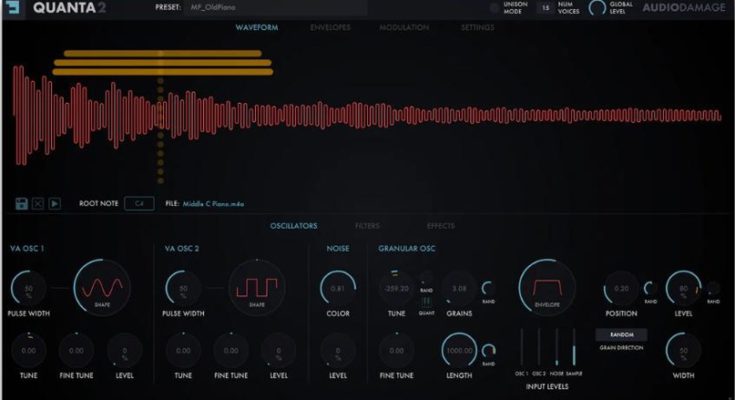Viewport: 735px width, 400px height.
Task: Click the Noise Color knob
Action: [338, 289]
